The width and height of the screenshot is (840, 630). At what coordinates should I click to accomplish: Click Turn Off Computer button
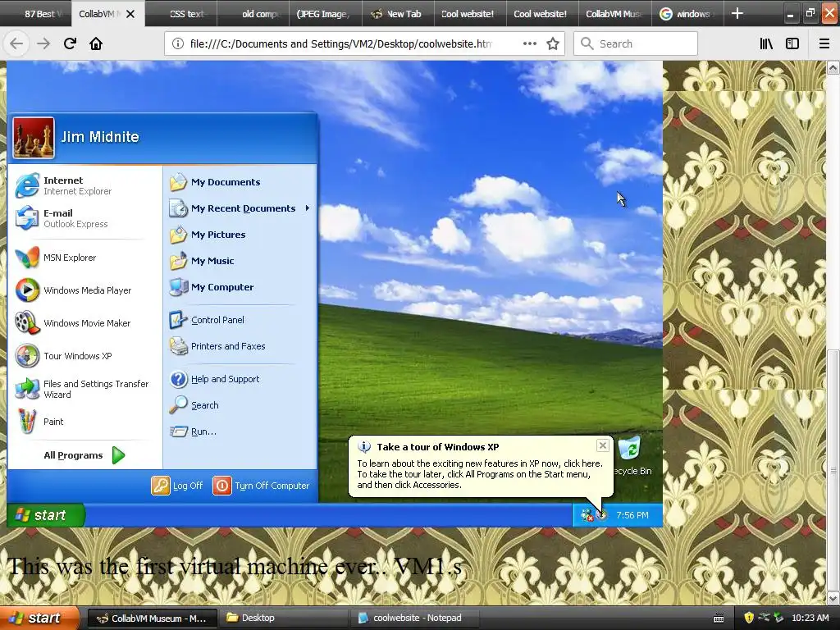tap(262, 486)
